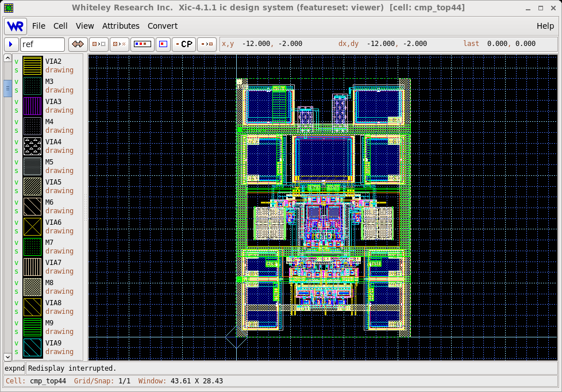
Task: Click the red square in blue frame icon
Action: point(163,44)
